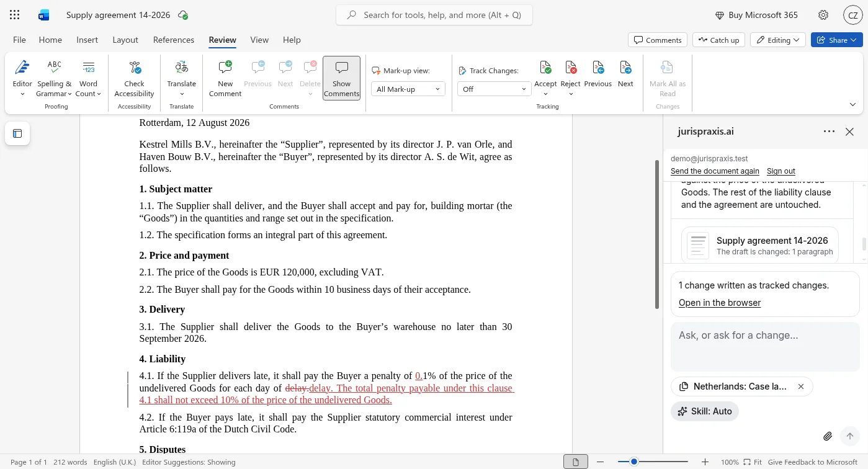Screen dimensions: 868x469
Task: Show the Word Count tool
Action: point(88,78)
